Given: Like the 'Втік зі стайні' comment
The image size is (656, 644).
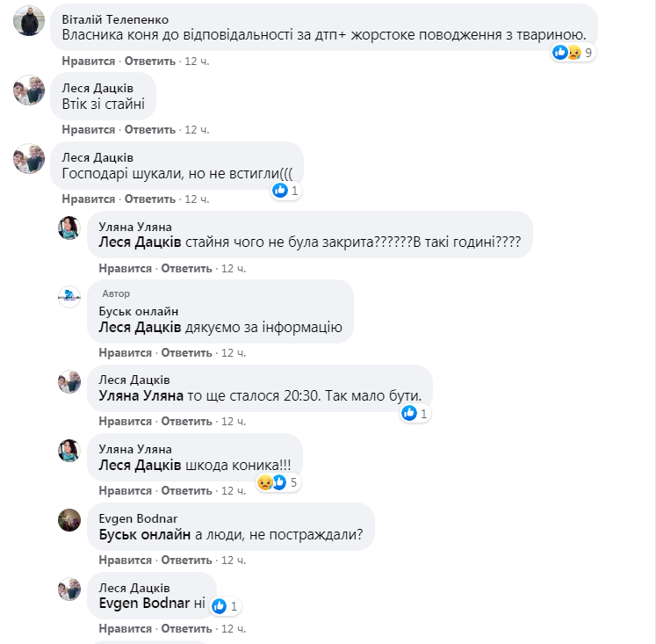Looking at the screenshot, I should (89, 129).
